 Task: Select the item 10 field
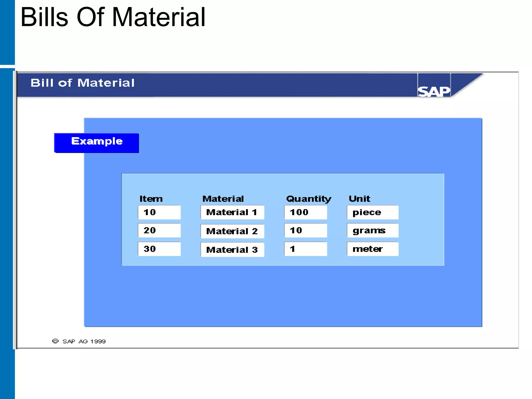pyautogui.click(x=159, y=212)
